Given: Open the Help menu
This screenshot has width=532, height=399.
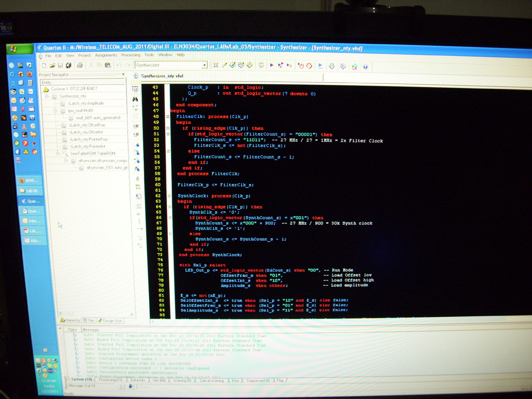Looking at the screenshot, I should [181, 55].
